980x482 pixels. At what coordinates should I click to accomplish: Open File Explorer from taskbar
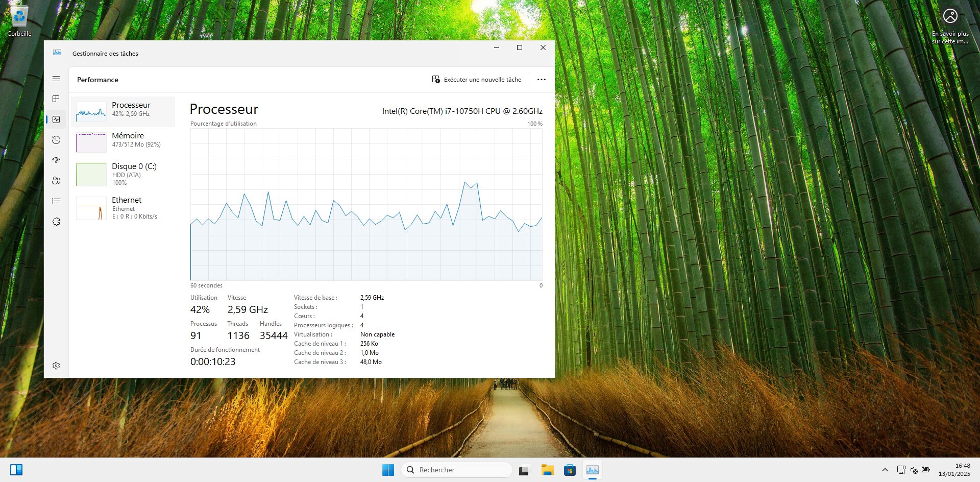coord(548,470)
